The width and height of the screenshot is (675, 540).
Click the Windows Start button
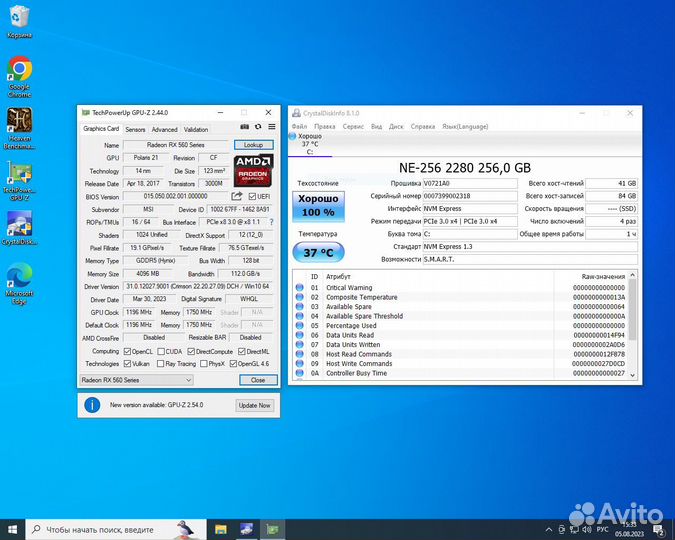point(12,529)
